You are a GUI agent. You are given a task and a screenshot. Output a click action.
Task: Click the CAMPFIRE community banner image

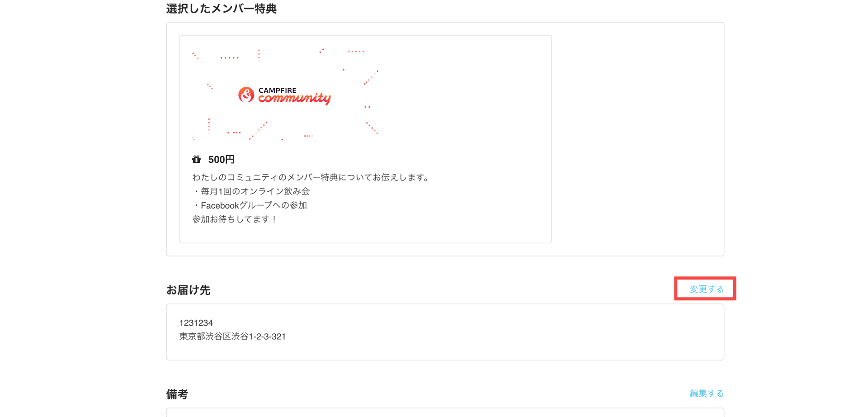(285, 95)
